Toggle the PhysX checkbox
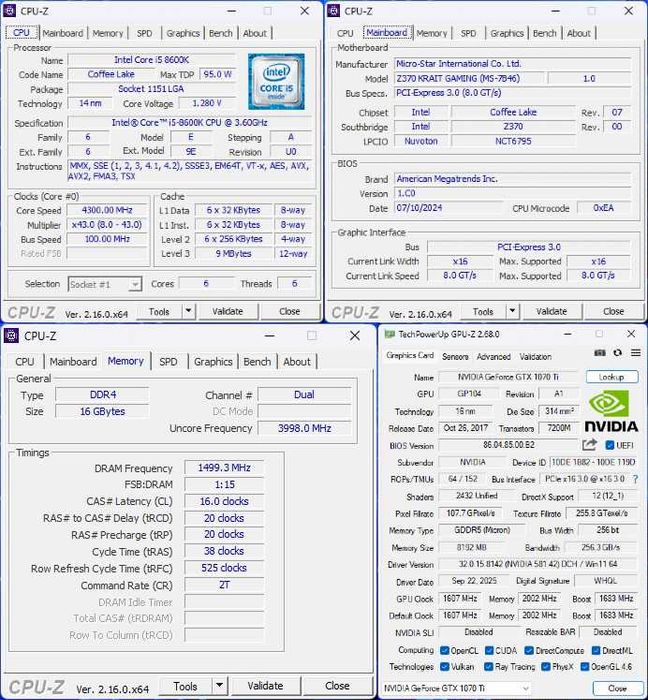This screenshot has height=700, width=648. pyautogui.click(x=545, y=667)
